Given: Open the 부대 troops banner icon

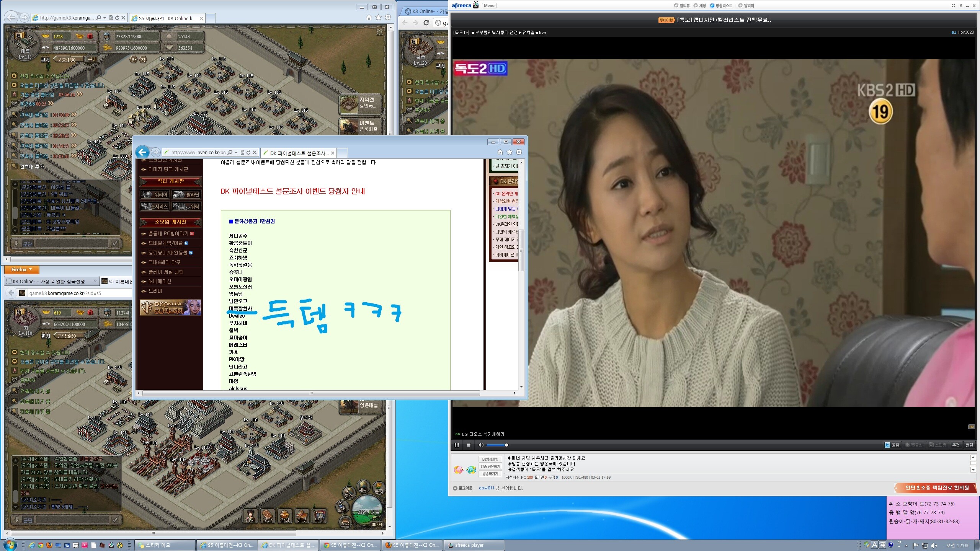Looking at the screenshot, I should pyautogui.click(x=319, y=515).
